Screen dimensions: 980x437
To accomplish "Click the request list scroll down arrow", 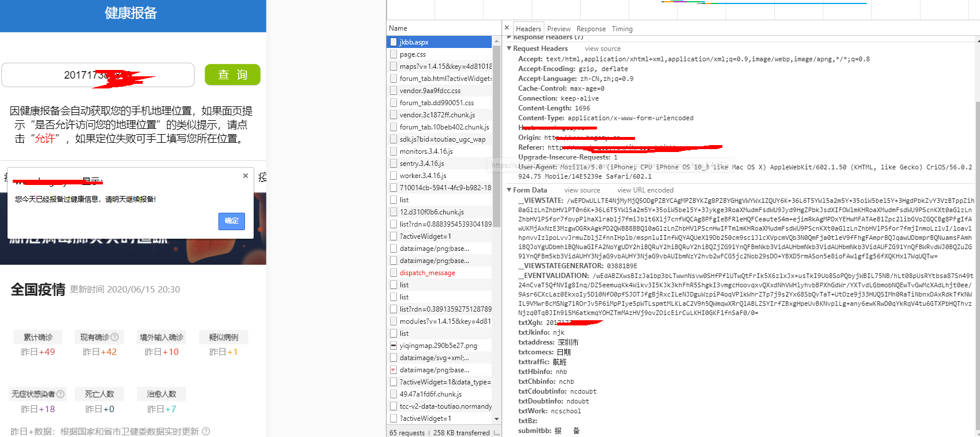I will point(496,419).
